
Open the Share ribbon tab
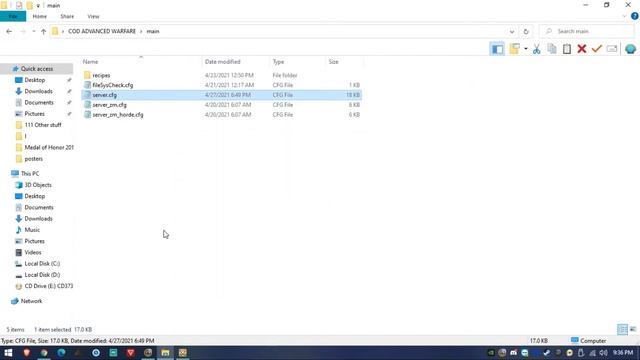point(67,16)
